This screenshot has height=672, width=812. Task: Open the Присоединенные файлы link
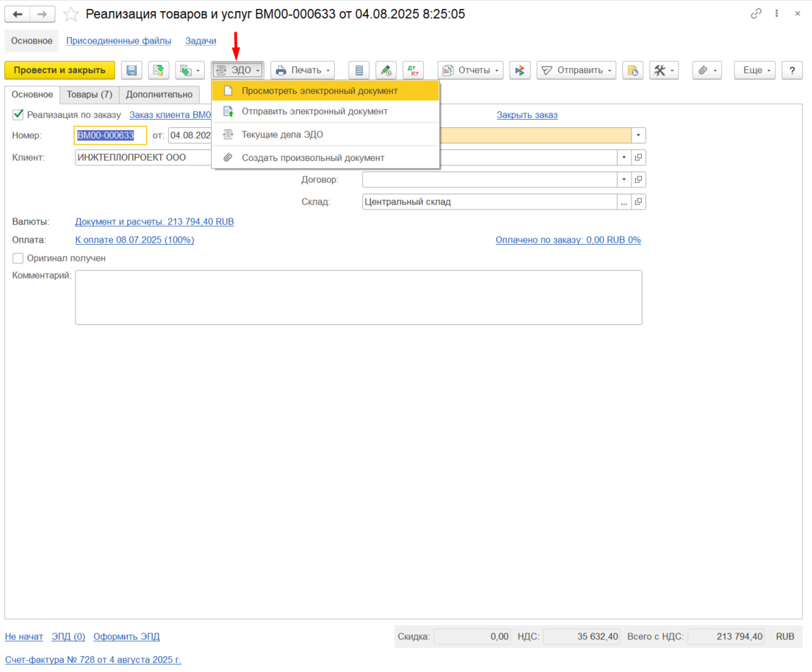pyautogui.click(x=118, y=41)
